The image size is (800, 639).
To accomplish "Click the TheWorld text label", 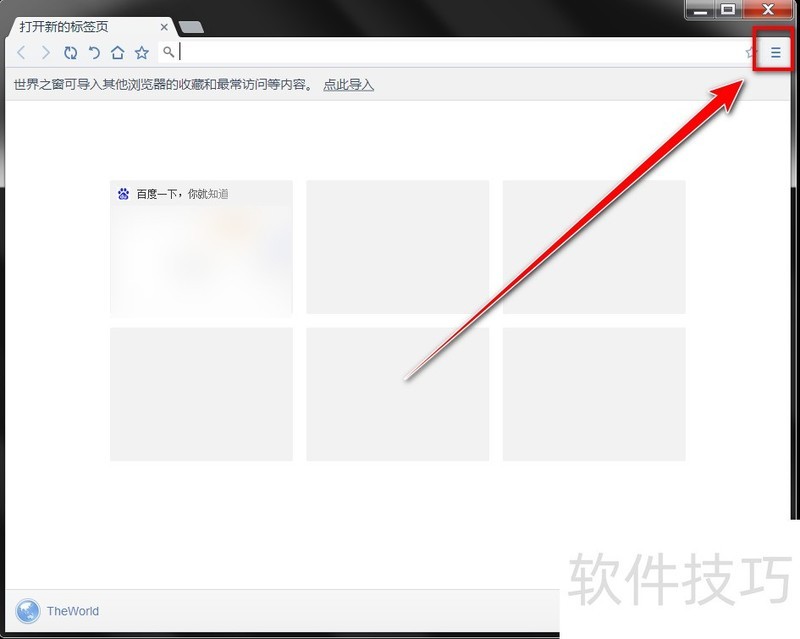I will pyautogui.click(x=73, y=611).
